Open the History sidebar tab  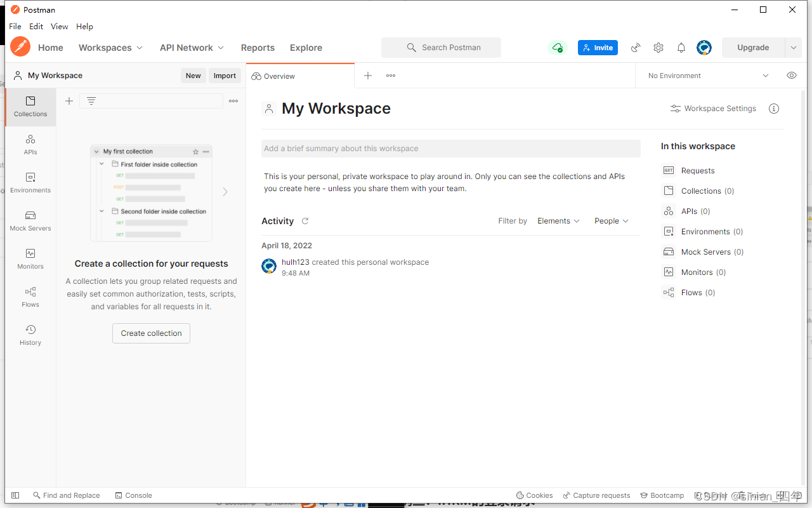30,335
